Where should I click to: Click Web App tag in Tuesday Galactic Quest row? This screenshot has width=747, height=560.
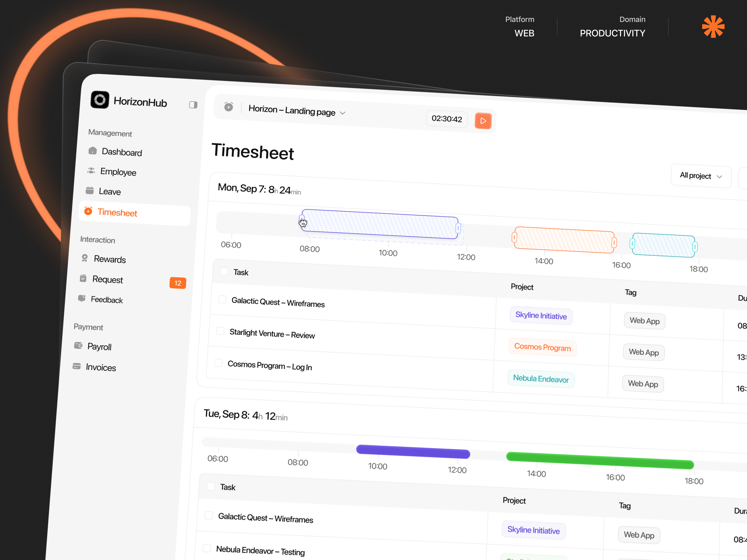tap(639, 535)
